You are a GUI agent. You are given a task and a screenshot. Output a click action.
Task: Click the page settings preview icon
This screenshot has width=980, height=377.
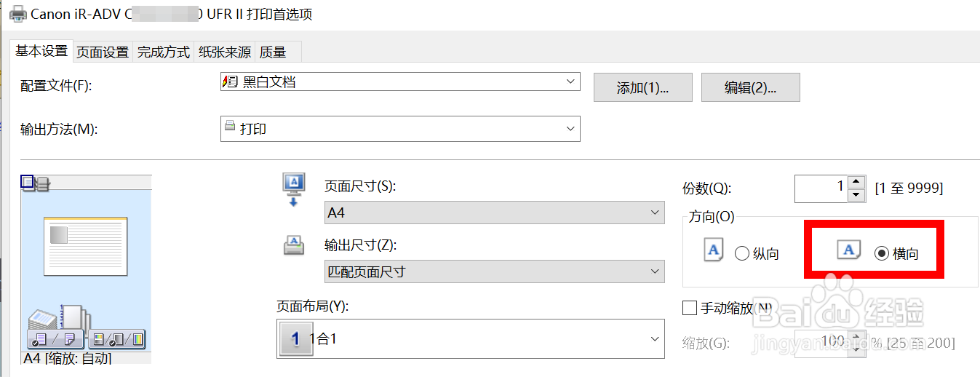point(28,182)
